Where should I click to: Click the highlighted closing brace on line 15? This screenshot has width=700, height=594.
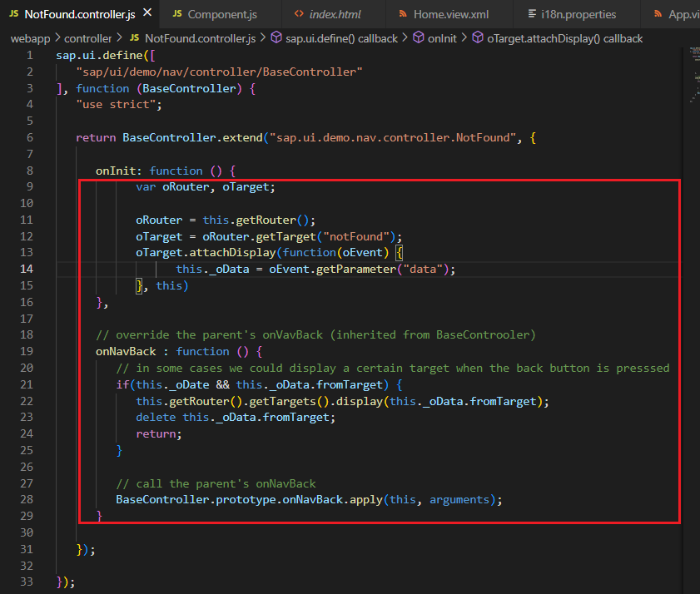(x=139, y=286)
